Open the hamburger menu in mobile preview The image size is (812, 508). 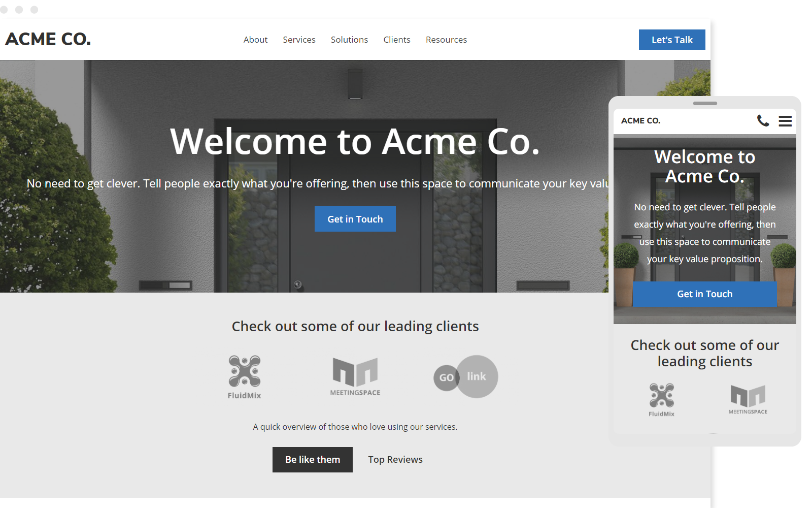pyautogui.click(x=785, y=121)
